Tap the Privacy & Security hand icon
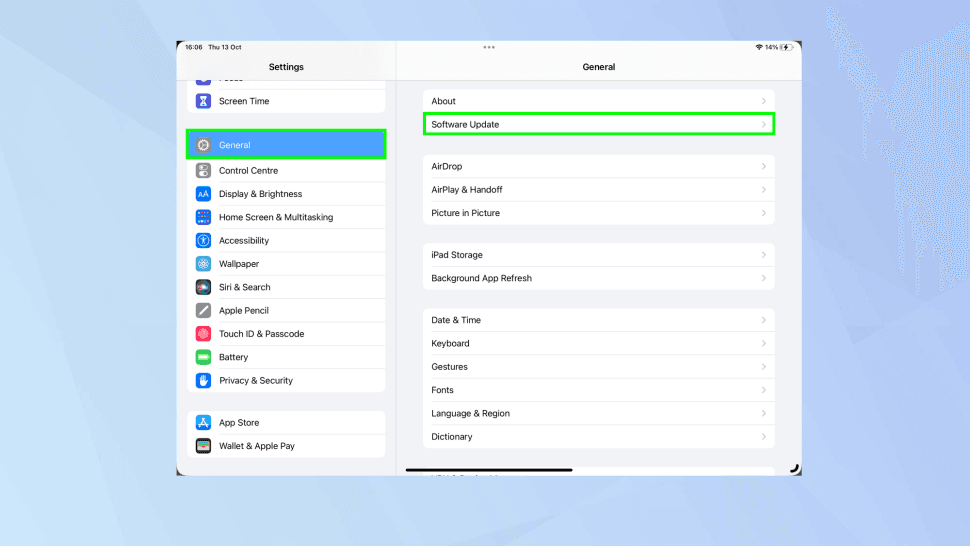The image size is (970, 546). [203, 380]
